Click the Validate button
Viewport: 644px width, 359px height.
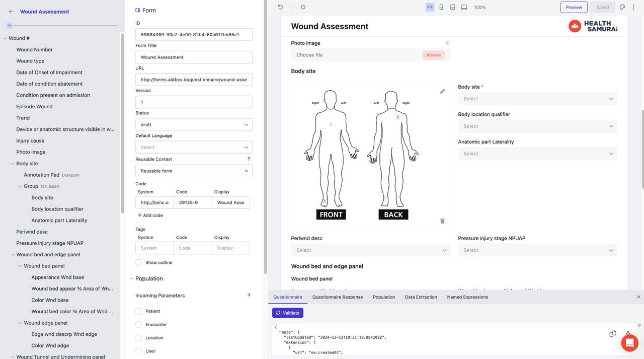click(287, 313)
